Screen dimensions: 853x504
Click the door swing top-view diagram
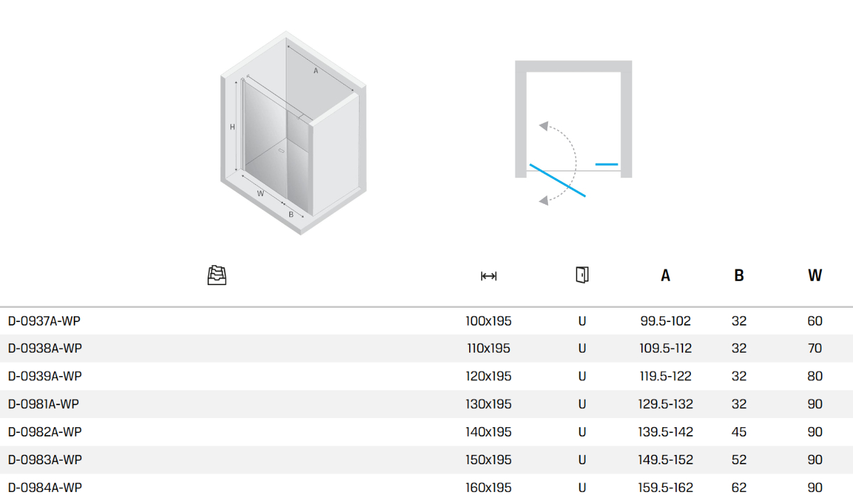point(573,133)
